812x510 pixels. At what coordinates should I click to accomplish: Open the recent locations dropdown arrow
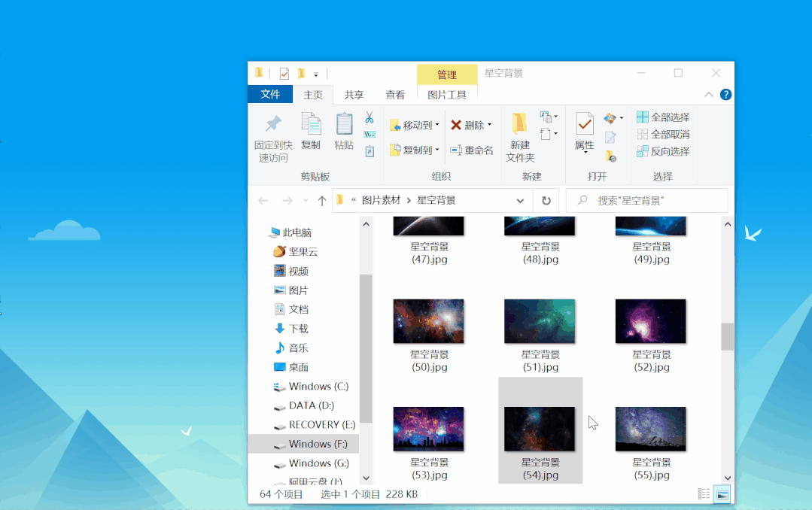[x=306, y=201]
